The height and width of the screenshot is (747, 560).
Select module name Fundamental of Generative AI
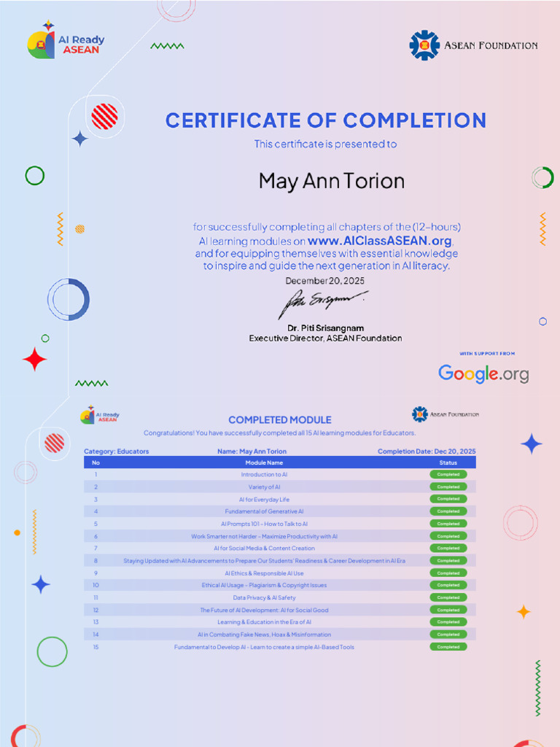point(264,511)
